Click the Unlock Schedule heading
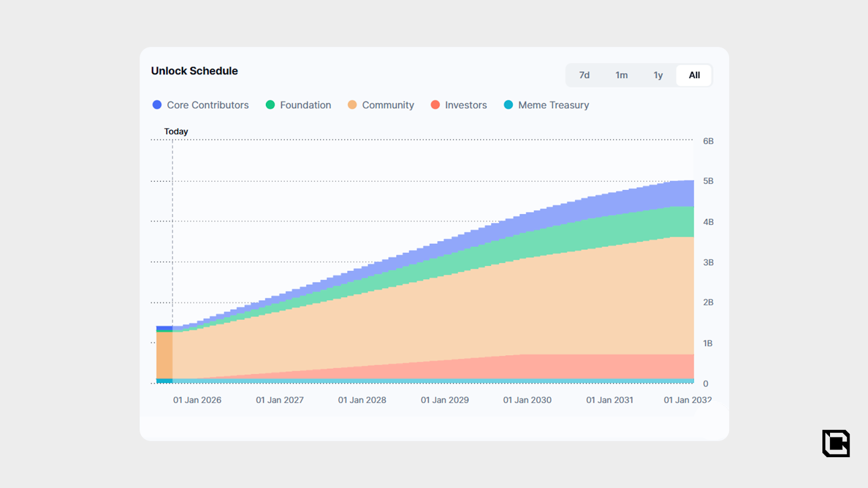 [x=194, y=71]
